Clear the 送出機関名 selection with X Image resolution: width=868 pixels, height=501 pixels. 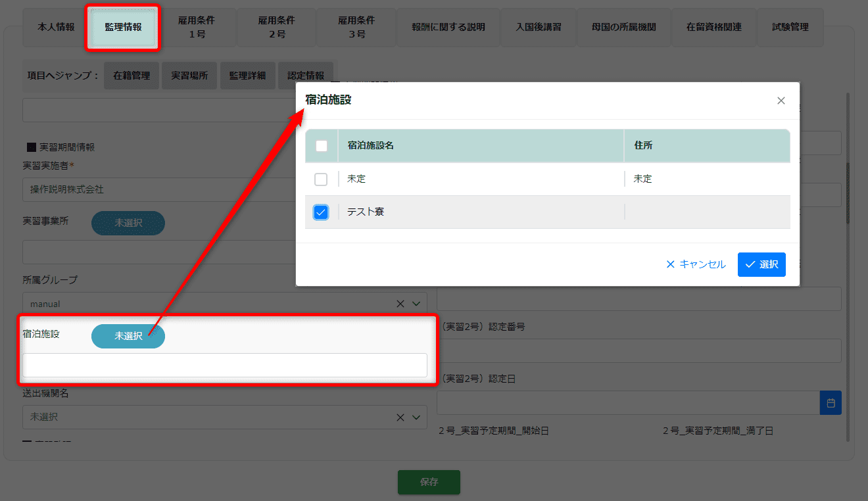(400, 418)
